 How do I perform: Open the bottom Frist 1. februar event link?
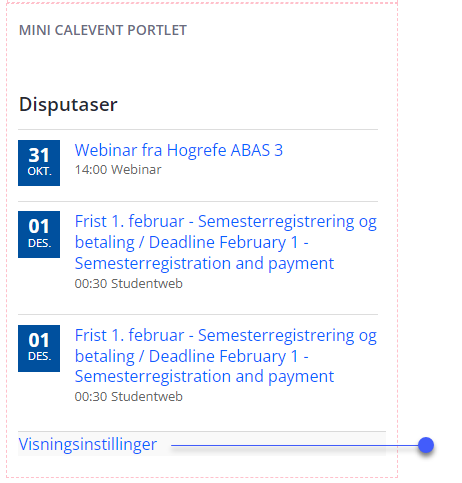(x=226, y=356)
